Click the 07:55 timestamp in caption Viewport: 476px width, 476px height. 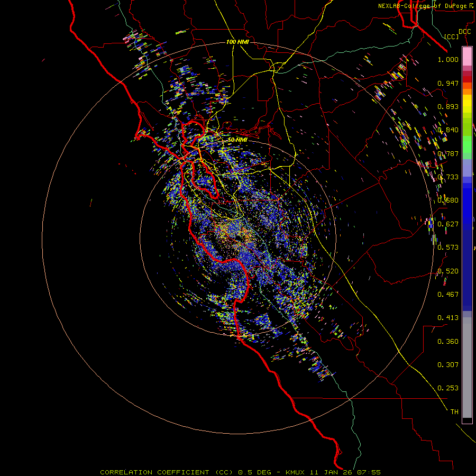click(x=369, y=472)
